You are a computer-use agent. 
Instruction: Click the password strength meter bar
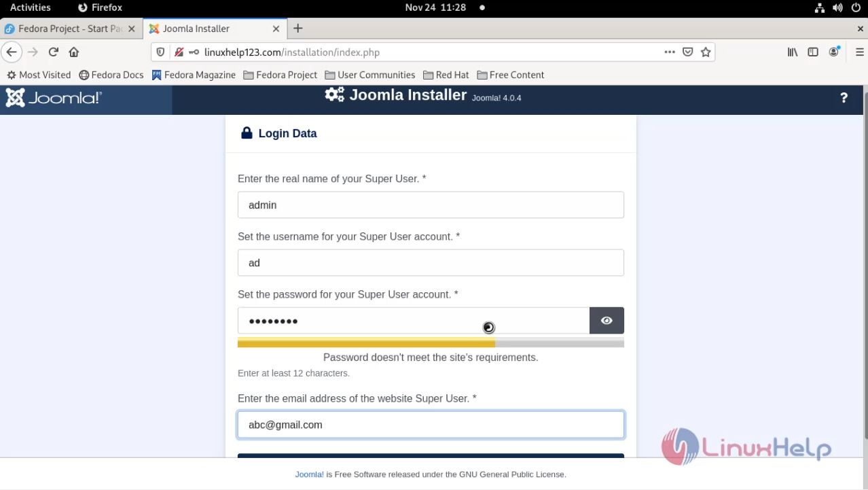pyautogui.click(x=431, y=344)
